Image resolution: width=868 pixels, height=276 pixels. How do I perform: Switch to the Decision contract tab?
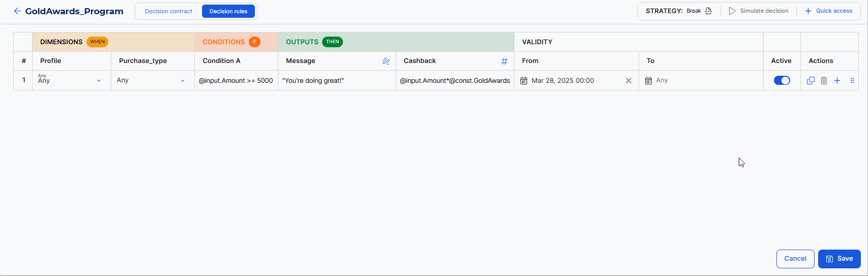pyautogui.click(x=168, y=11)
